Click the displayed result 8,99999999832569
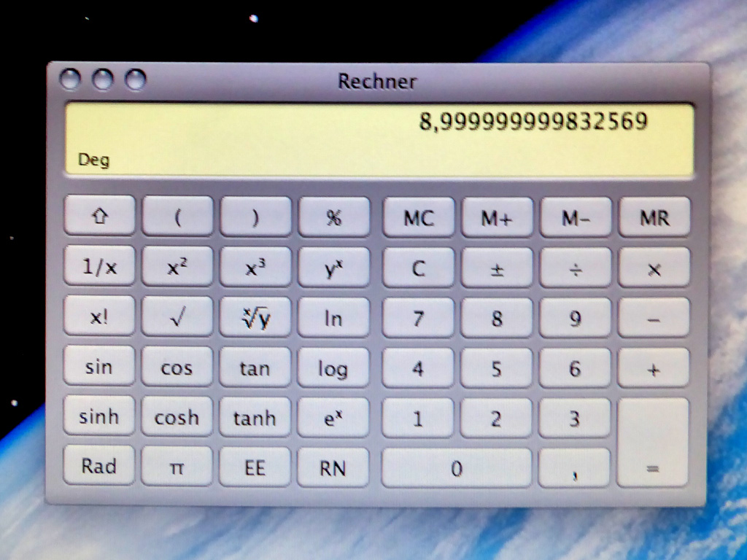This screenshot has width=747, height=560. (533, 121)
